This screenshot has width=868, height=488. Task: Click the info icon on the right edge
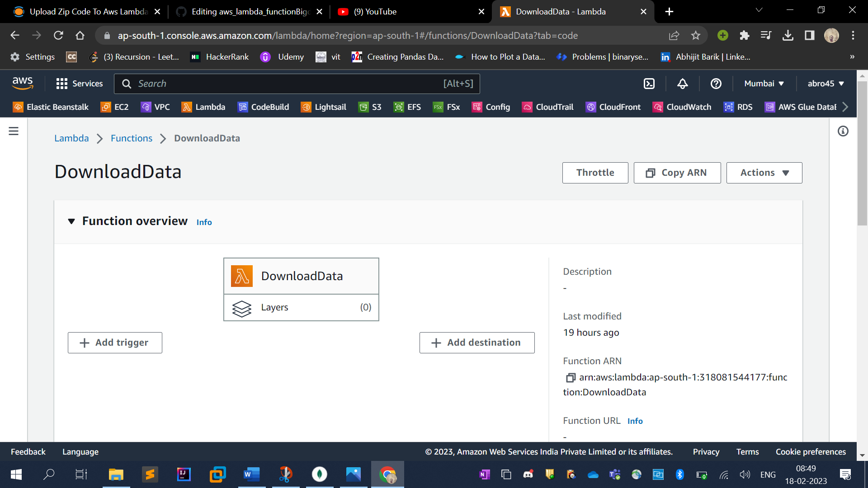(x=843, y=131)
